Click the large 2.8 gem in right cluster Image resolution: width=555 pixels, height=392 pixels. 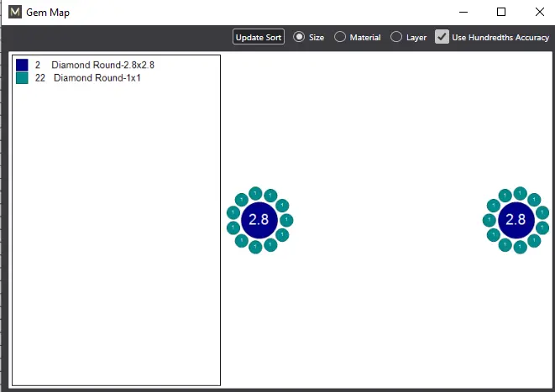pyautogui.click(x=516, y=220)
